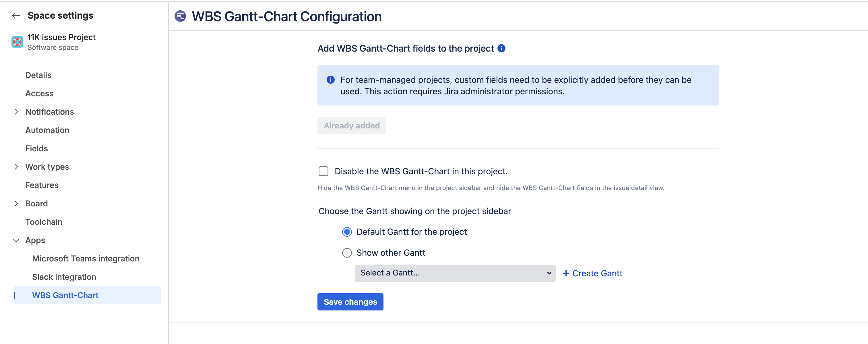This screenshot has height=344, width=868.
Task: Click info icon next to fields heading
Action: tap(501, 48)
